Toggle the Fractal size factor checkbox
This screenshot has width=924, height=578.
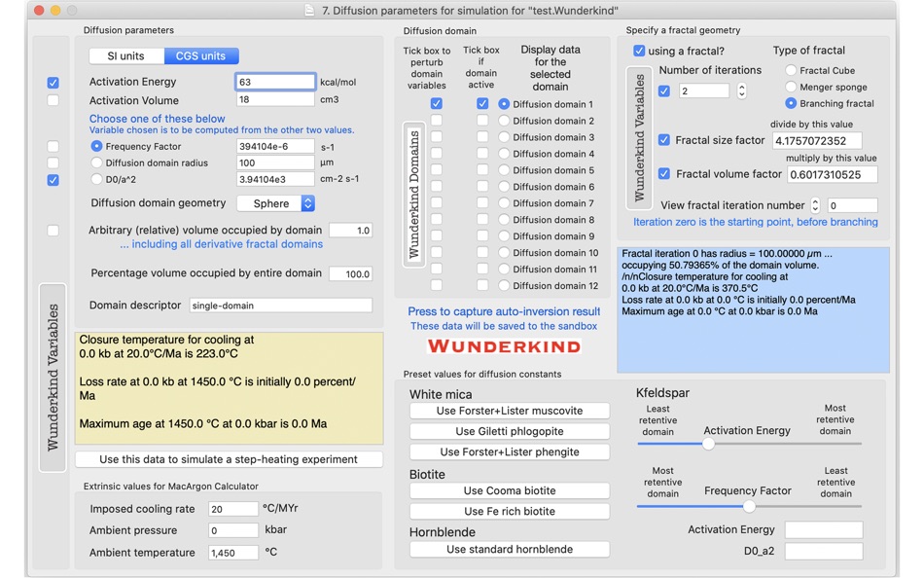pyautogui.click(x=664, y=140)
